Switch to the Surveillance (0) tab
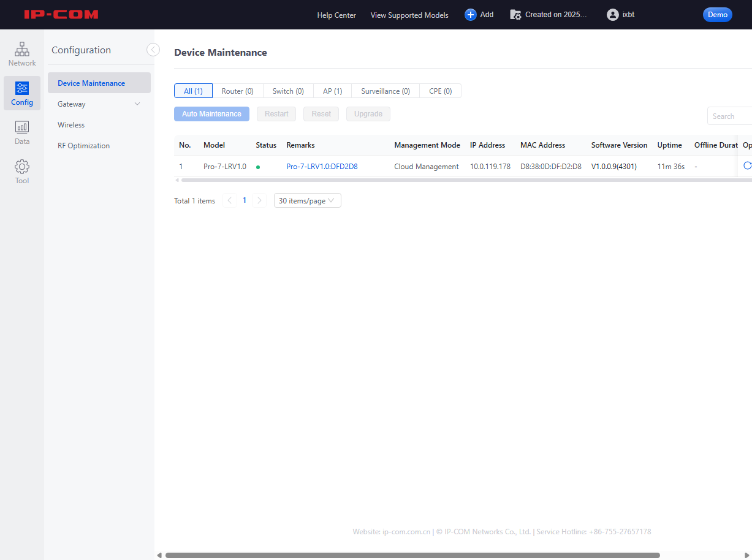Image resolution: width=752 pixels, height=560 pixels. [385, 91]
